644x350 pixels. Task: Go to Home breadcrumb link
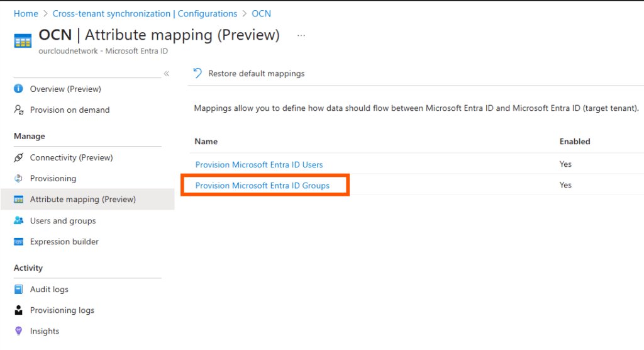[x=26, y=14]
